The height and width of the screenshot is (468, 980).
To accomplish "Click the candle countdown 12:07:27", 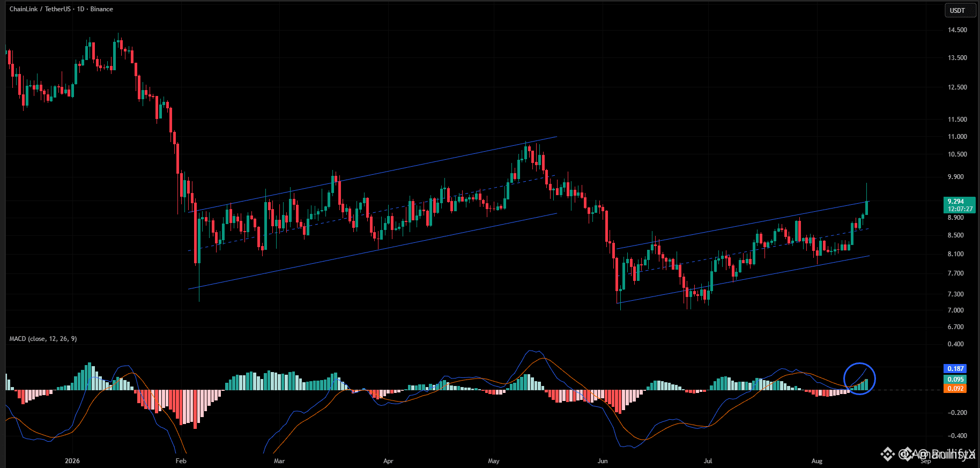I will pos(959,209).
